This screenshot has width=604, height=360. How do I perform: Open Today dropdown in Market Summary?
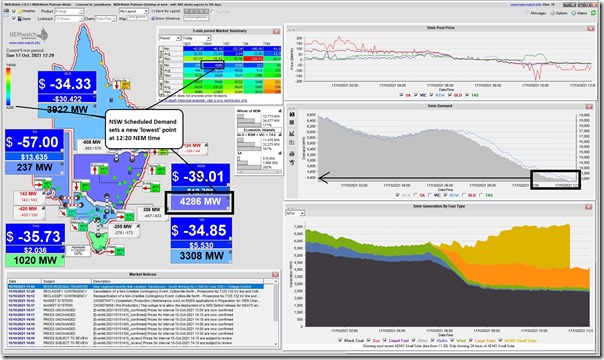point(196,38)
